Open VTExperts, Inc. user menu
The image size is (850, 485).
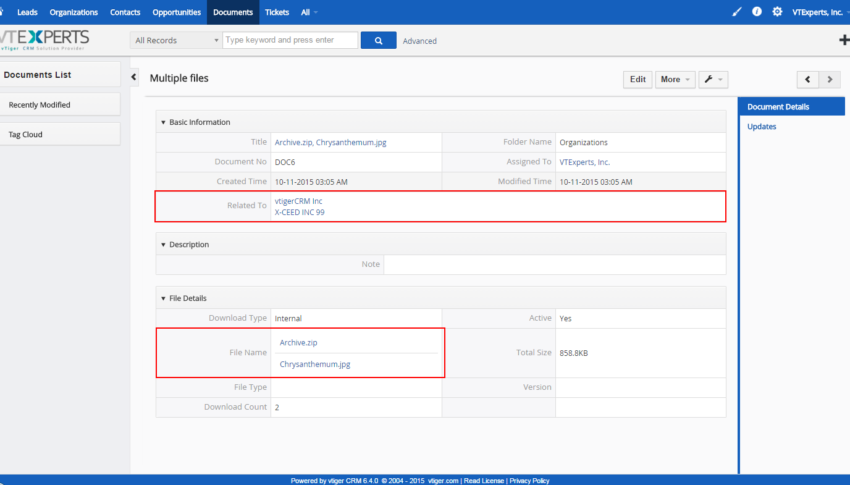click(x=820, y=12)
